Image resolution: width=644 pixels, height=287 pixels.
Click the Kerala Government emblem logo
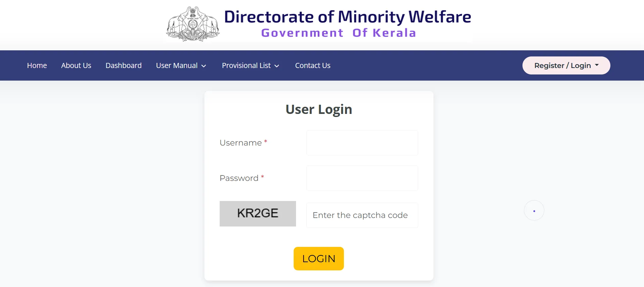point(192,23)
